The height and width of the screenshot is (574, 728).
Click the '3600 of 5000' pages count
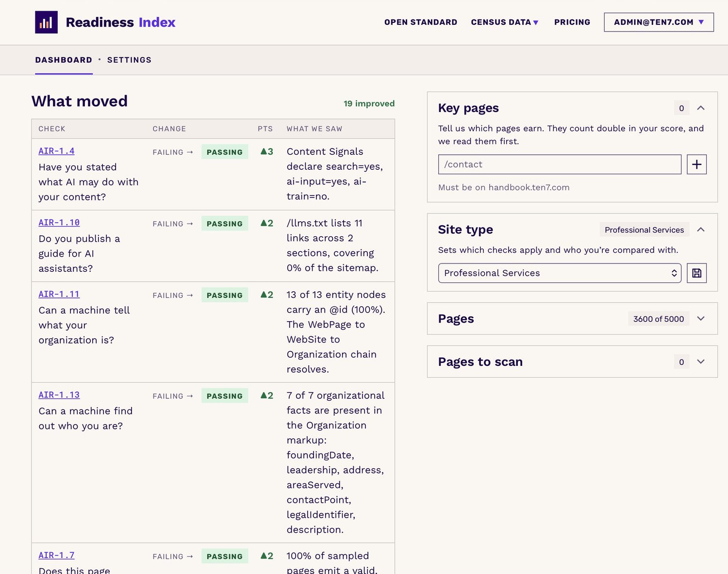click(x=659, y=319)
